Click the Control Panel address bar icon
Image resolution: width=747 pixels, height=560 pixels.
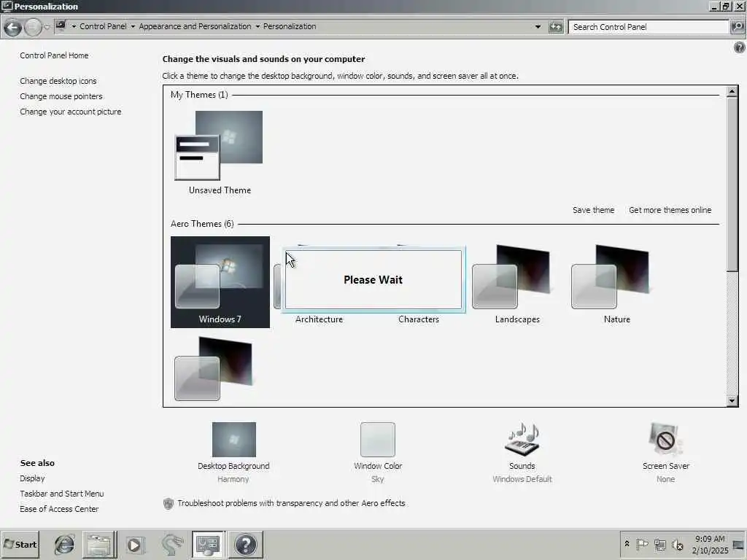coord(61,26)
